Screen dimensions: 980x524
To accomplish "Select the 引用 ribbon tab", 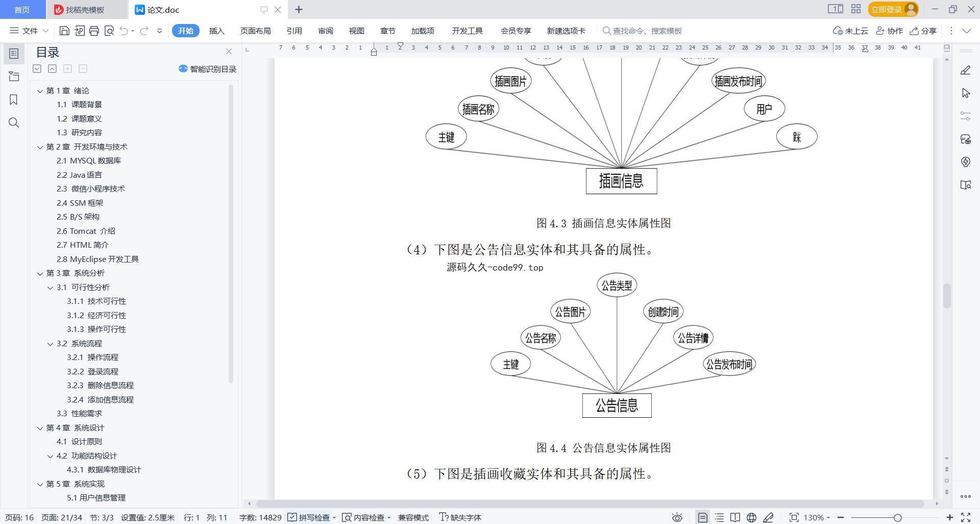I will (x=294, y=31).
